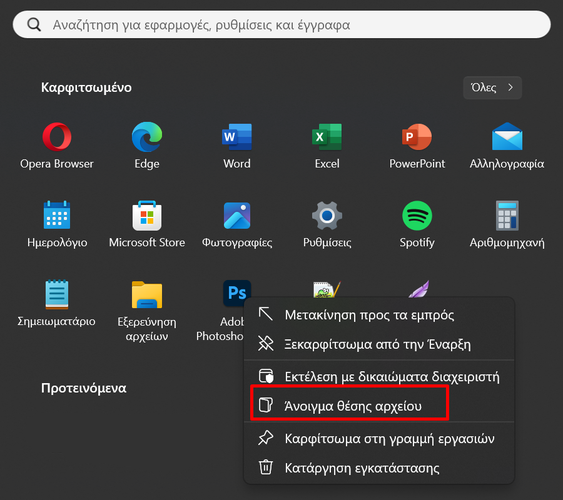
Task: Open Εξερεύνηση αρχείων file explorer
Action: [x=147, y=310]
